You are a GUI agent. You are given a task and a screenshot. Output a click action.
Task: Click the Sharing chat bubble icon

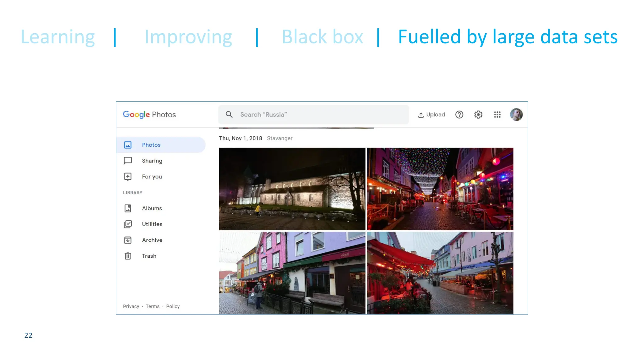128,161
